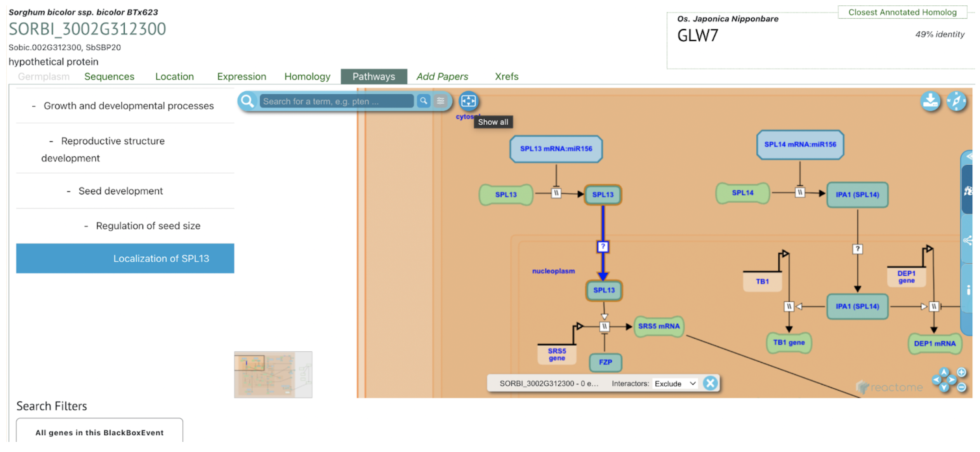Select the TB1 node
980x452 pixels.
[762, 282]
